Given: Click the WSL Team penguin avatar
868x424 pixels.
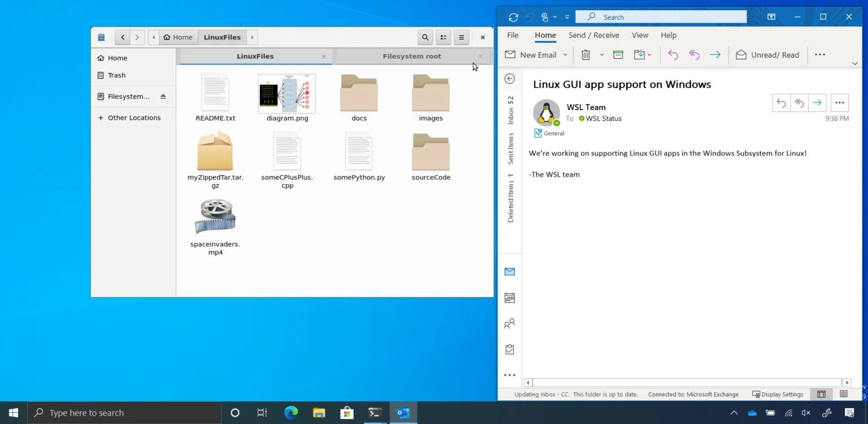Looking at the screenshot, I should point(546,112).
